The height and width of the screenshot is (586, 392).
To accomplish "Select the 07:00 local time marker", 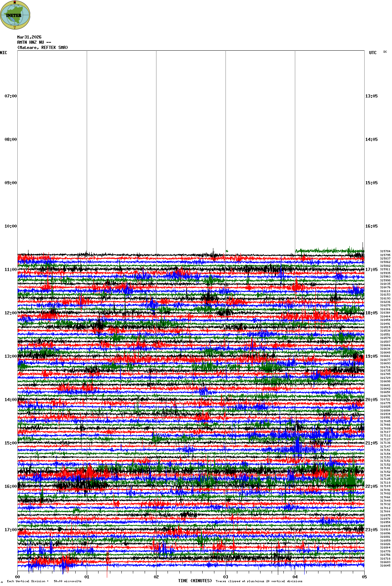I will point(10,96).
